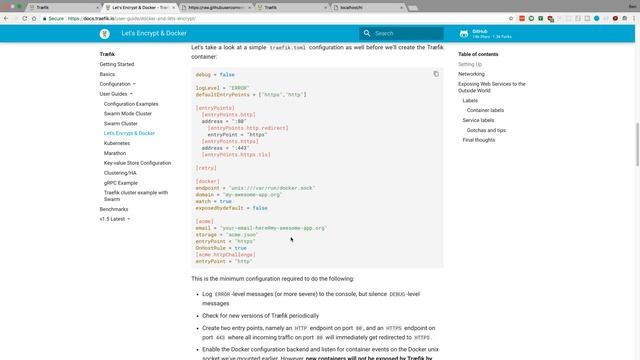
Task: Open the v1.5 Latest version dropdown
Action: (114, 219)
